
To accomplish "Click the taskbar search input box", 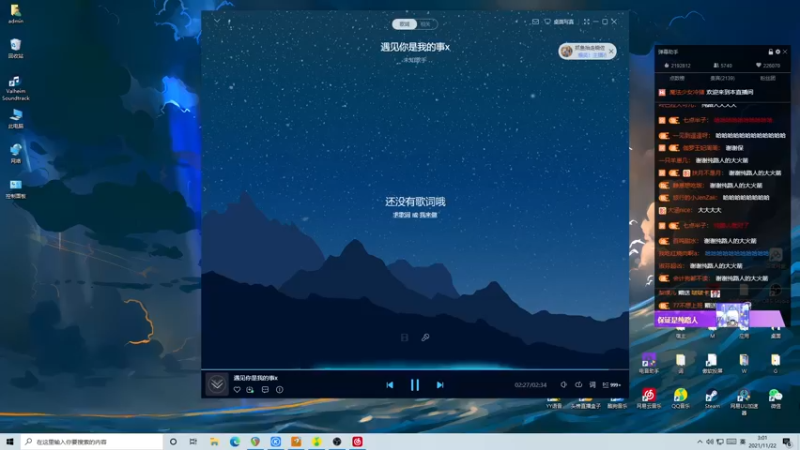I will (x=92, y=441).
